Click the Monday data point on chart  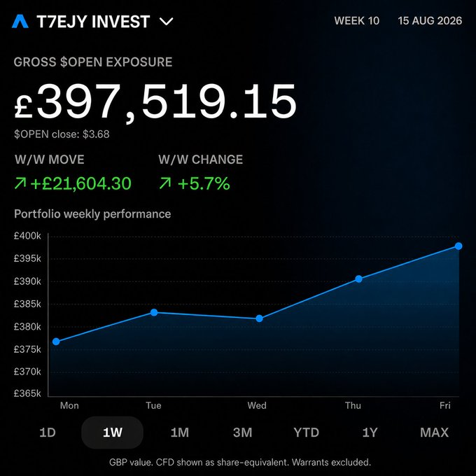point(56,342)
